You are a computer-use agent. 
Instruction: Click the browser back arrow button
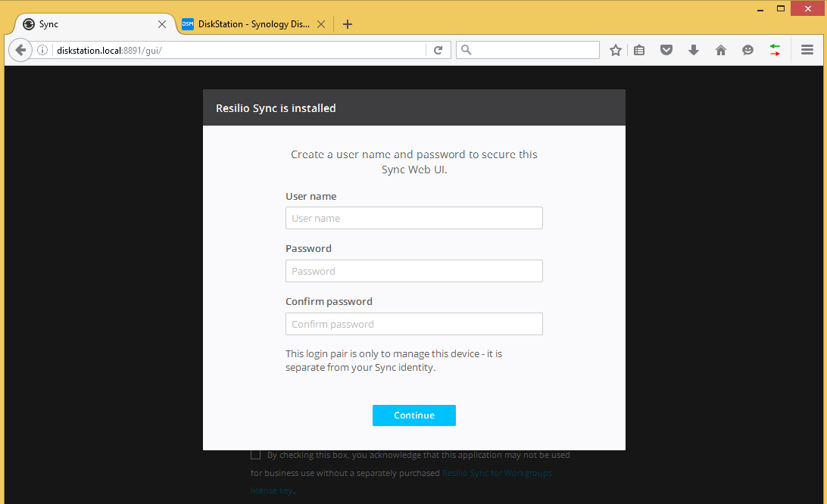click(20, 50)
